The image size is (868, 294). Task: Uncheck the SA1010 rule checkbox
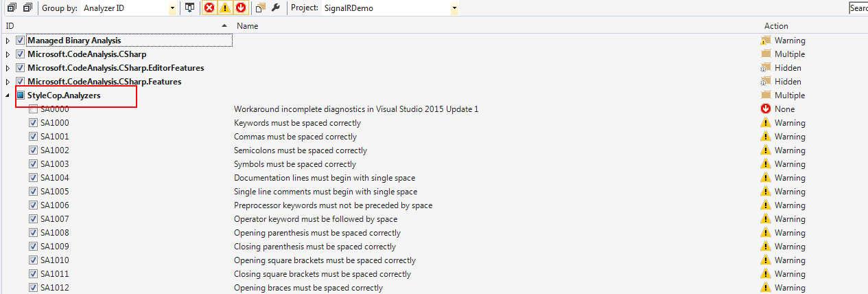33,260
